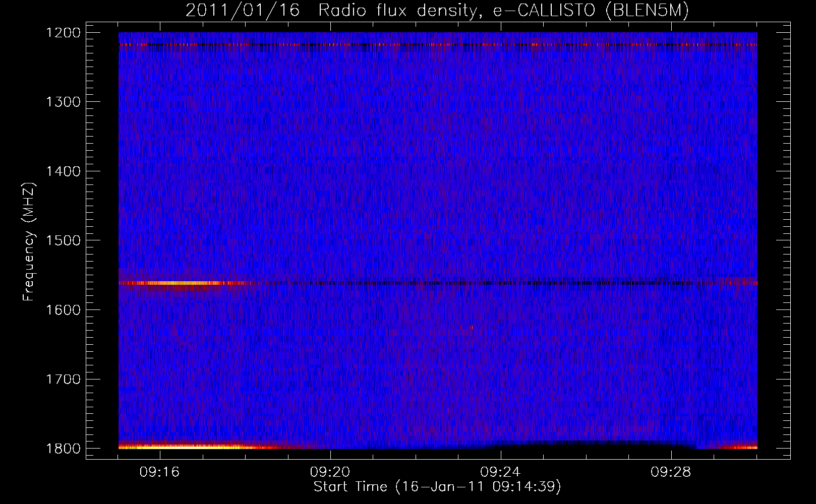Click the 1500 frequency axis label
Viewport: 816px width, 504px height.
pyautogui.click(x=63, y=240)
